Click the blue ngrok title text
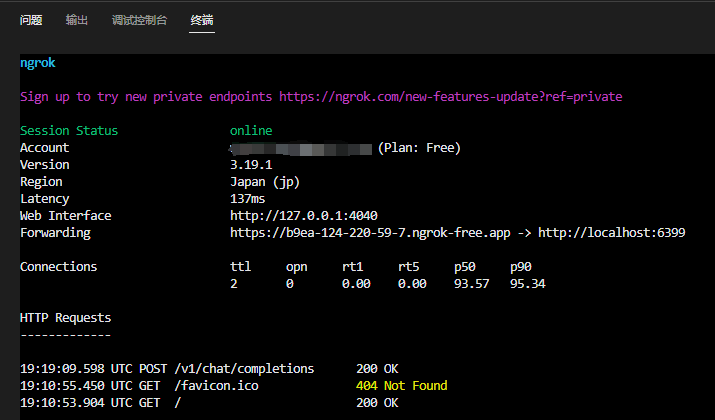This screenshot has height=420, width=715. pos(38,63)
